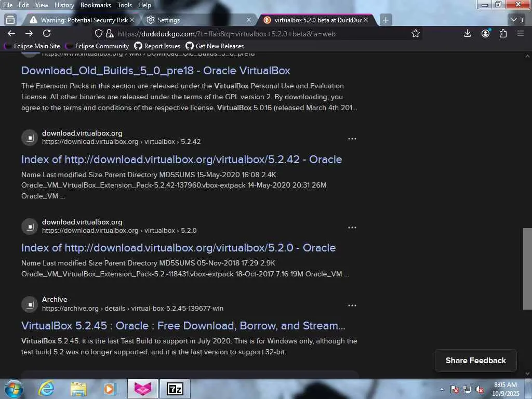Click site favicon of the 5.2.0 result
Screen dimensions: 532x399
pos(30,227)
